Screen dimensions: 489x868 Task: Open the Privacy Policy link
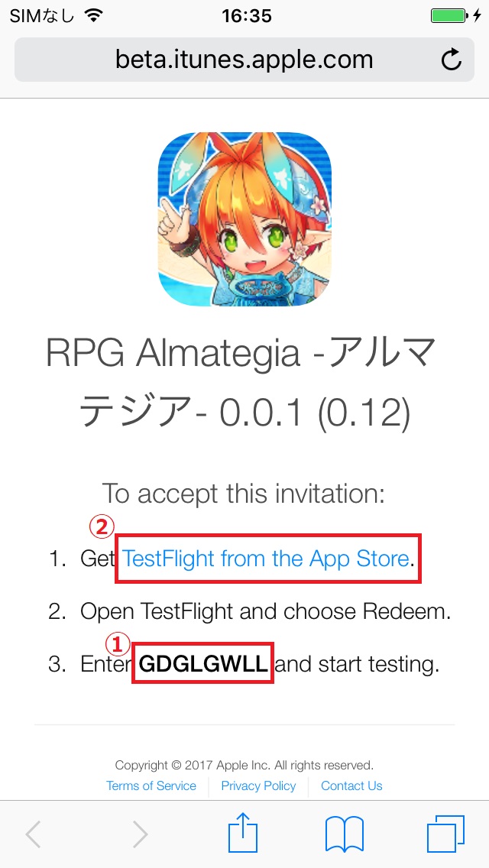click(x=258, y=785)
